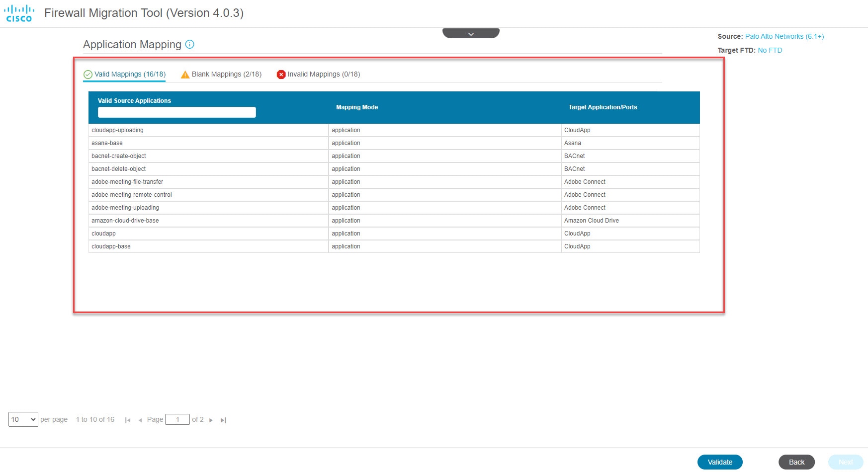
Task: Select the bacnet-create-object row
Action: tap(394, 156)
